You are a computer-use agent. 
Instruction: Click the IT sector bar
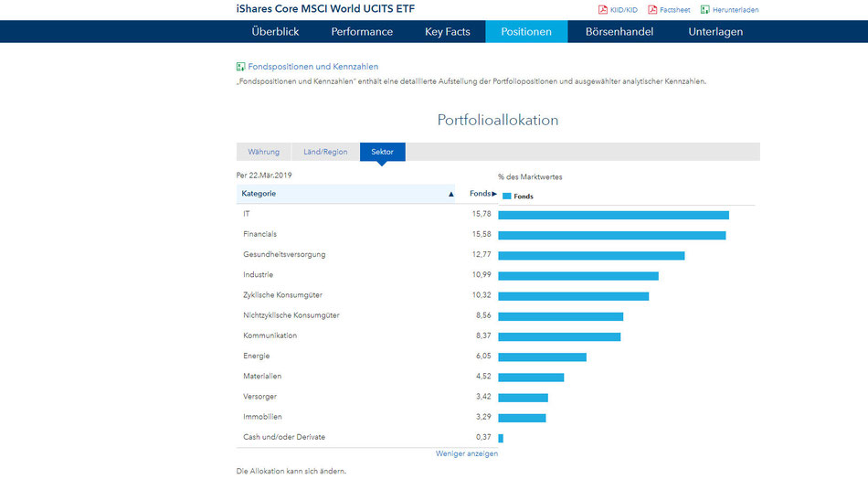click(x=613, y=216)
